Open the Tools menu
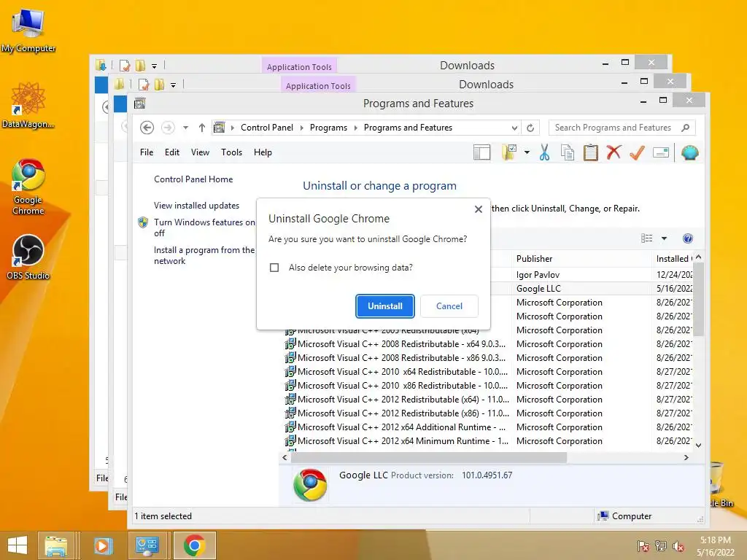Image resolution: width=747 pixels, height=560 pixels. pos(231,152)
